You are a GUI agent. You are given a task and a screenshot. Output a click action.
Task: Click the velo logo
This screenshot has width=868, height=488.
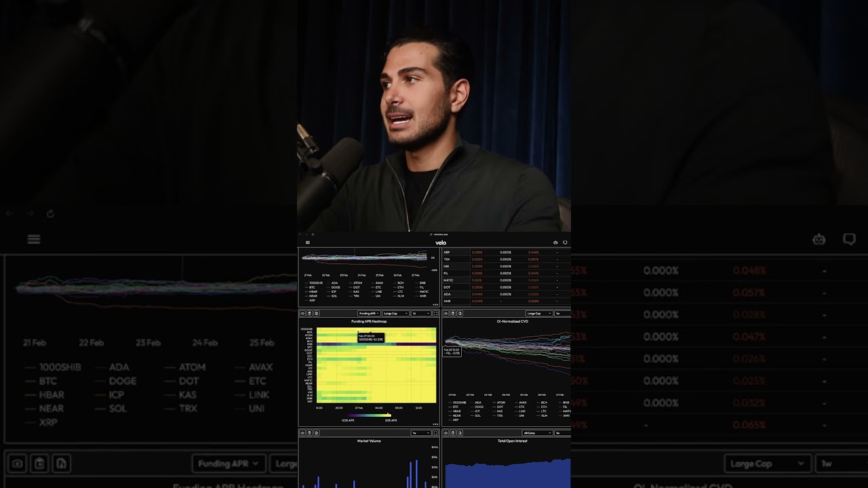point(441,243)
